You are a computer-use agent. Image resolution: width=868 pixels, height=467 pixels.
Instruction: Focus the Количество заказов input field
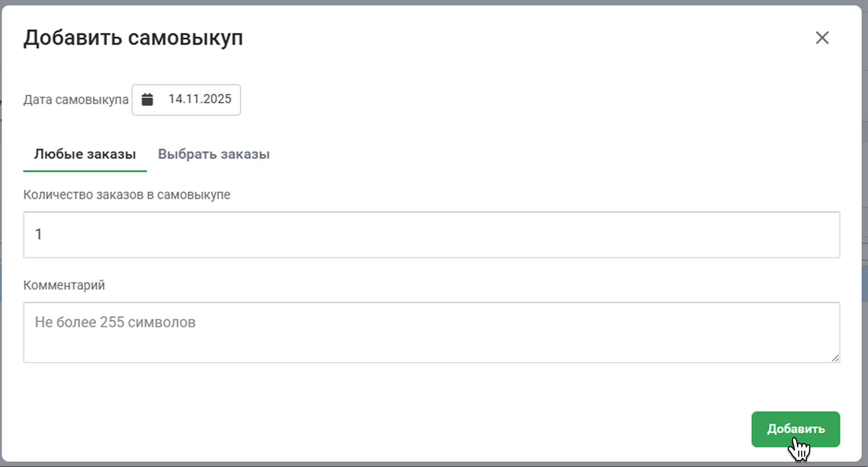(431, 235)
